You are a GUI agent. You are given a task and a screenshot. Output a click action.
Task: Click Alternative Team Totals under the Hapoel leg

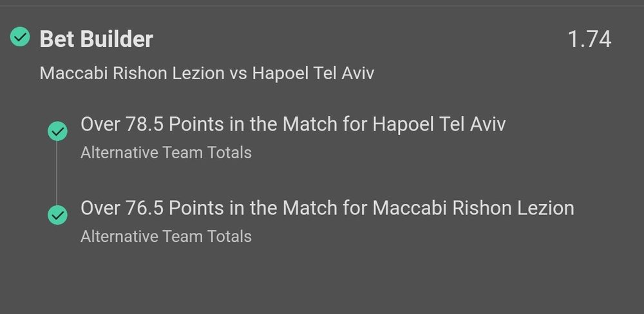[166, 152]
